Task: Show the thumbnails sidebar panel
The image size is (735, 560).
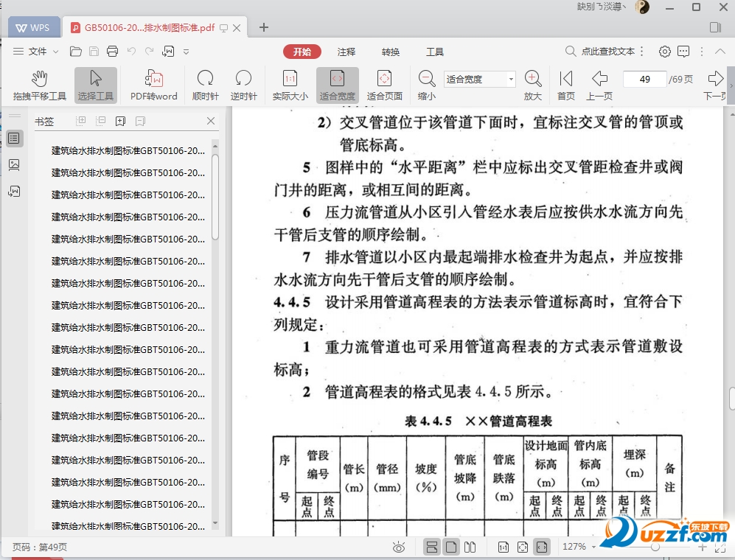Action: pyautogui.click(x=14, y=164)
